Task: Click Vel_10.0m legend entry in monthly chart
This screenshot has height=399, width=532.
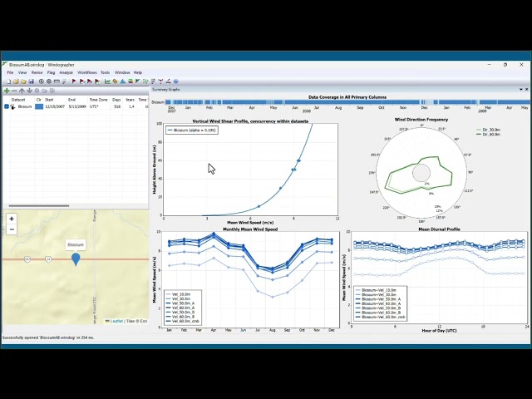Action: point(178,294)
